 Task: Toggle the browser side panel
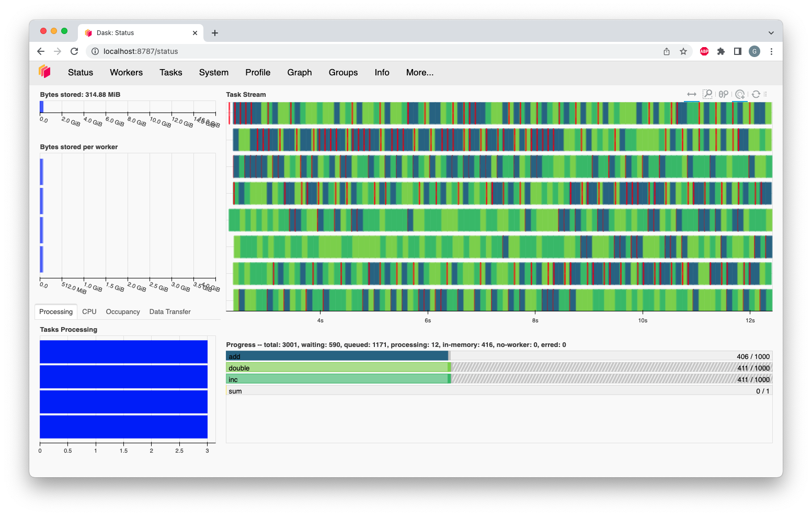coord(738,51)
